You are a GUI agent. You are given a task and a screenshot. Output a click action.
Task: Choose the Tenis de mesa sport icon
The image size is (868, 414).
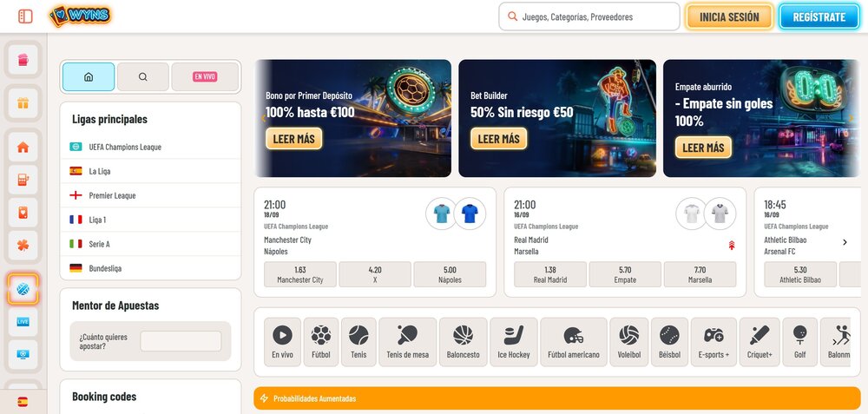(x=406, y=342)
